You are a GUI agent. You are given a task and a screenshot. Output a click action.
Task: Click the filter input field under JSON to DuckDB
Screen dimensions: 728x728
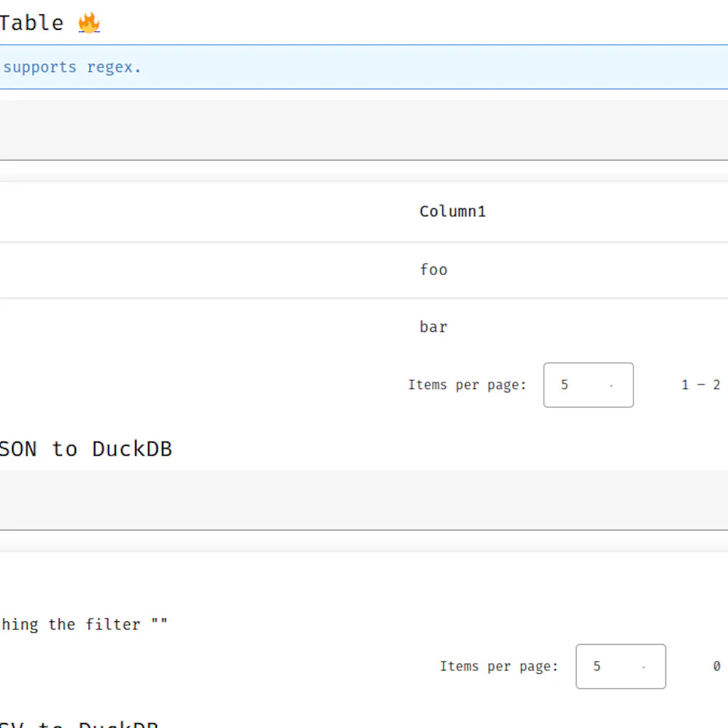click(x=364, y=500)
